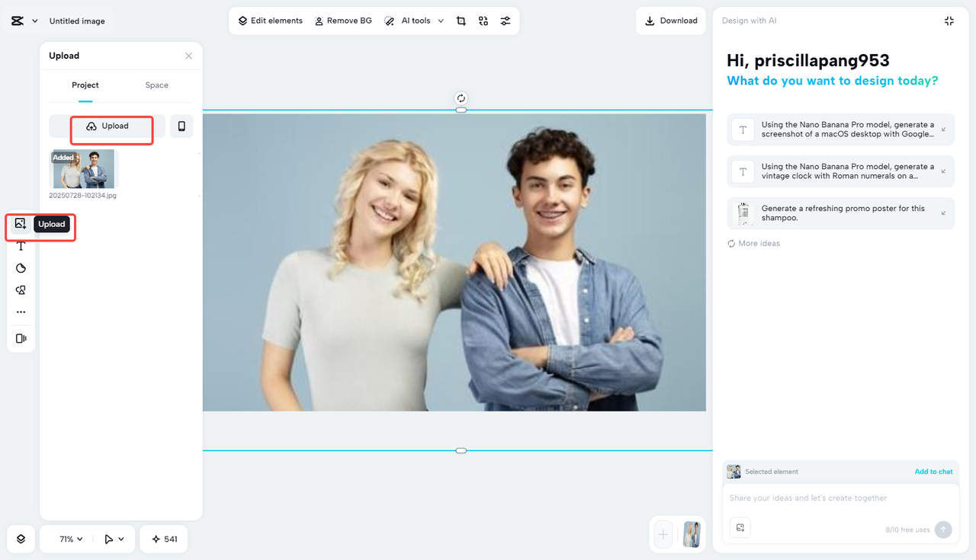Click the rotate handle above the canvas image
This screenshot has width=976, height=560.
coord(461,98)
